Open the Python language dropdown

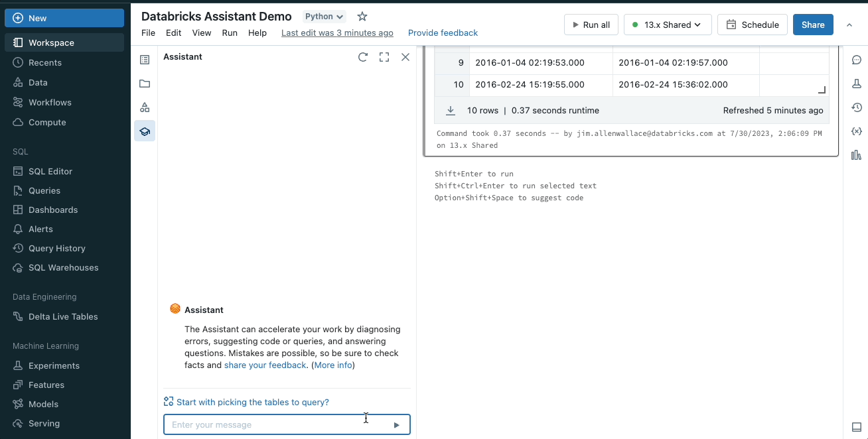click(x=325, y=17)
